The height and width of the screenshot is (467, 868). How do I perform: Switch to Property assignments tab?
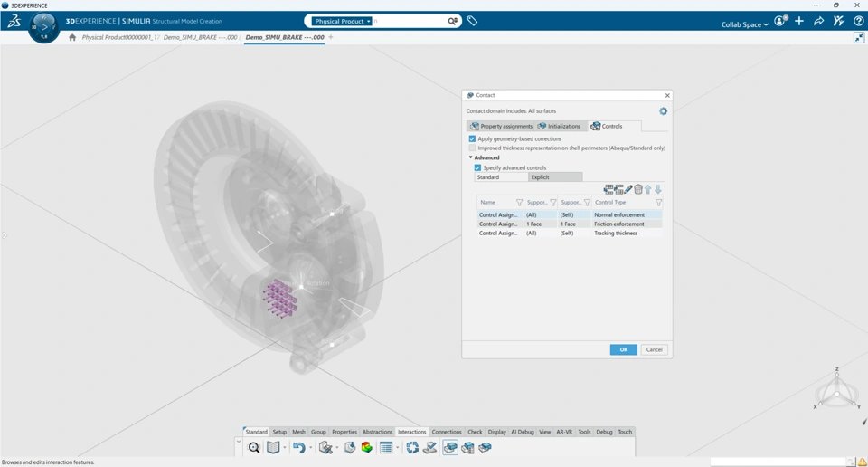point(501,127)
